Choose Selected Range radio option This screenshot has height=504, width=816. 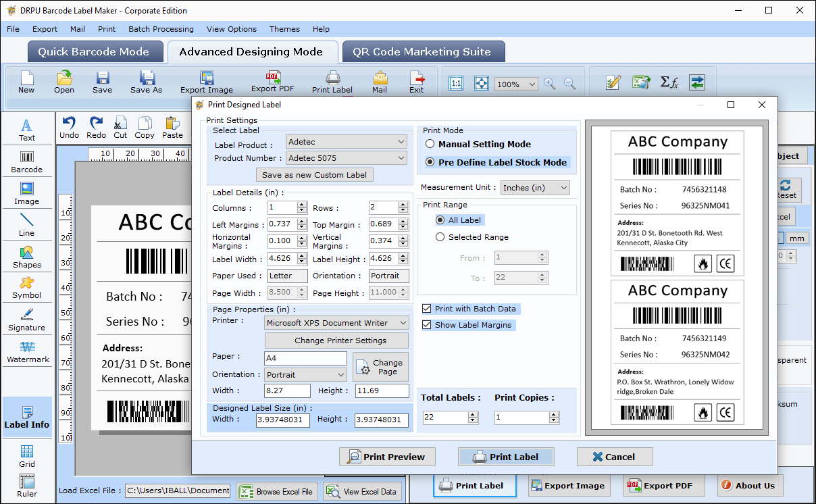[440, 237]
